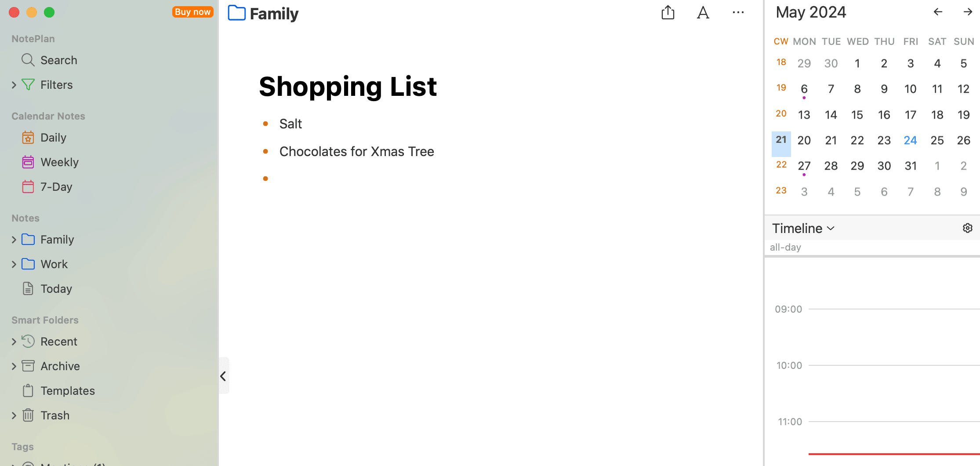Click the share icon above the note

[x=668, y=12]
